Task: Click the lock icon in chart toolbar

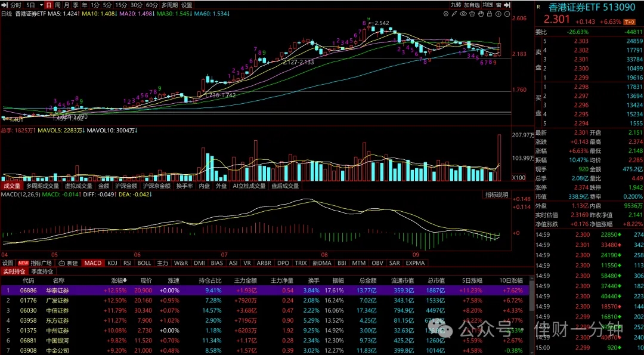Action: (x=490, y=14)
